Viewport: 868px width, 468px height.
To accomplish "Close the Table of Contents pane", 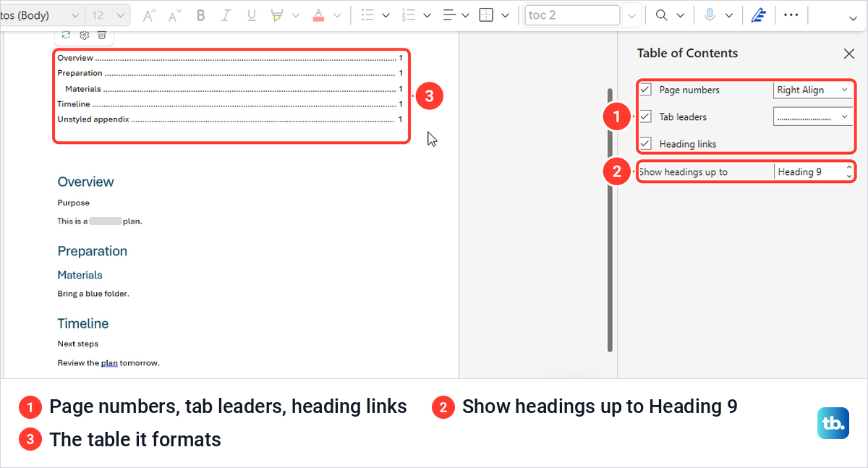I will coord(849,54).
